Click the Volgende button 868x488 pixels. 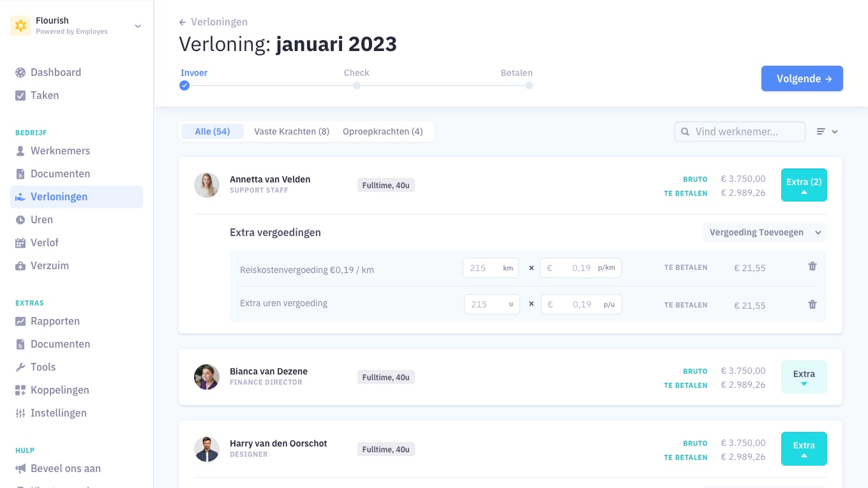pyautogui.click(x=802, y=78)
